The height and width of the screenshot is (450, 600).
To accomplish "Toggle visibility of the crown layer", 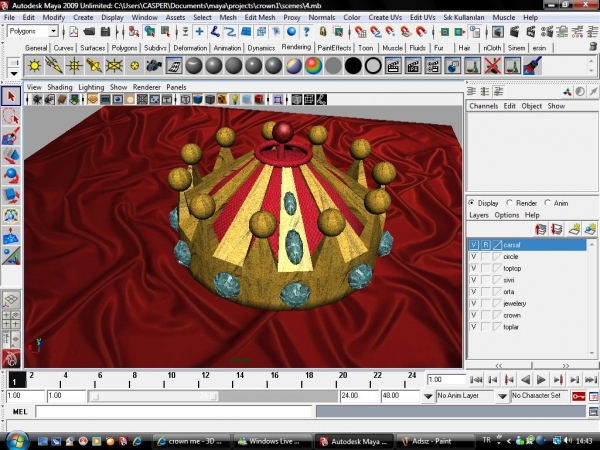I will (x=474, y=315).
